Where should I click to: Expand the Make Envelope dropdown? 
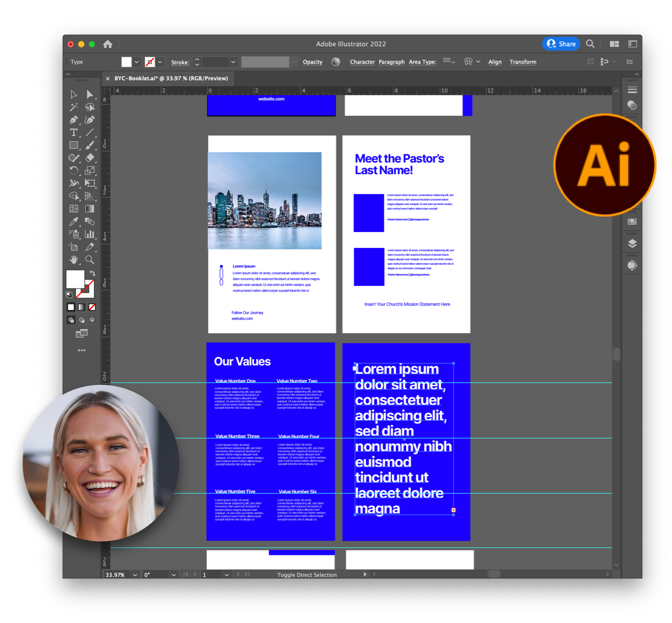pyautogui.click(x=478, y=62)
